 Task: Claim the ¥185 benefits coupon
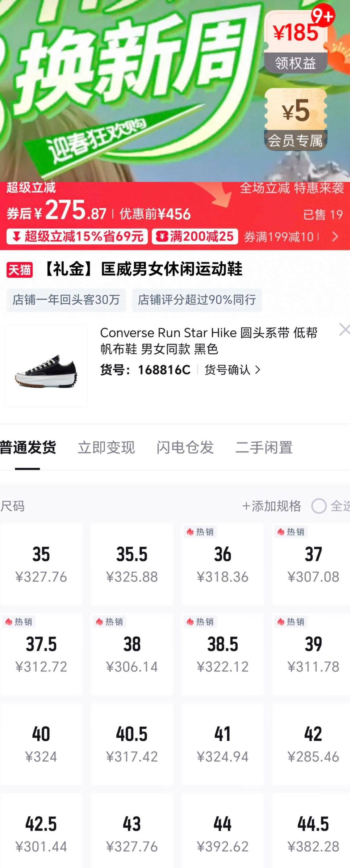[295, 42]
